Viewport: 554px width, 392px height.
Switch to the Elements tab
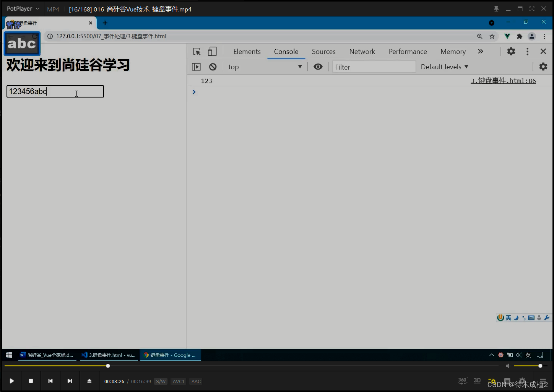click(247, 52)
